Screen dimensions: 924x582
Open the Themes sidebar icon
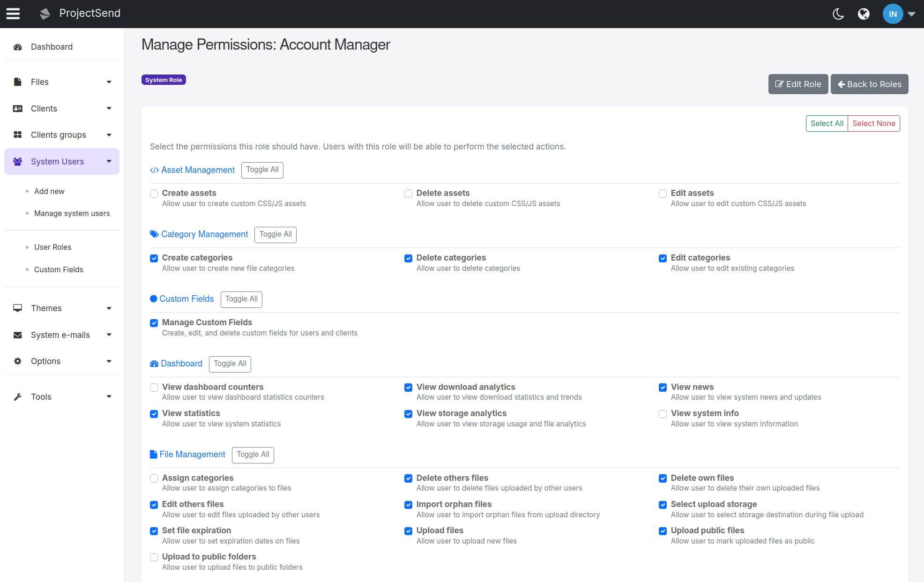pos(18,308)
